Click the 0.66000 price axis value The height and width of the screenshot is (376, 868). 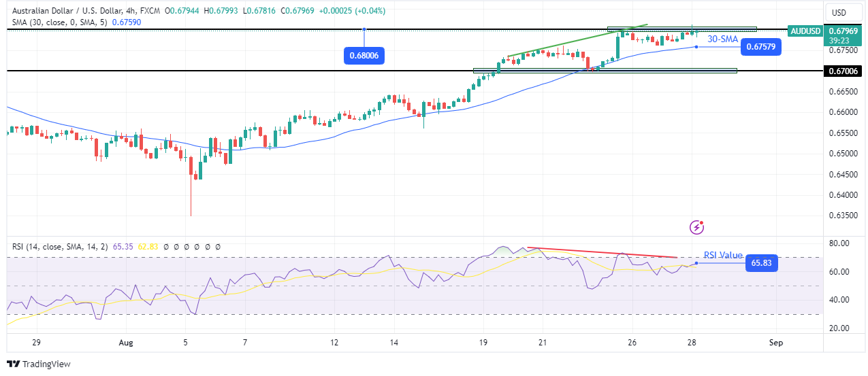(x=842, y=112)
